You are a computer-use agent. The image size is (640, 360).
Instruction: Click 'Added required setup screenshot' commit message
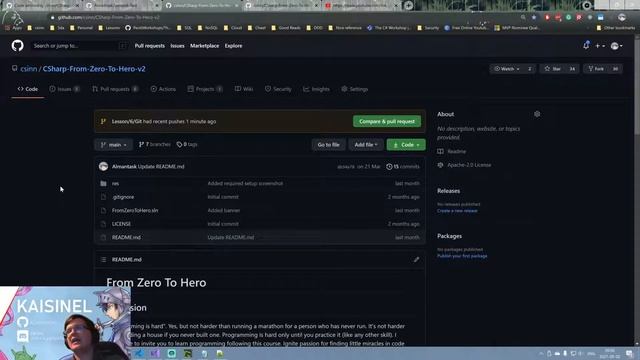245,184
